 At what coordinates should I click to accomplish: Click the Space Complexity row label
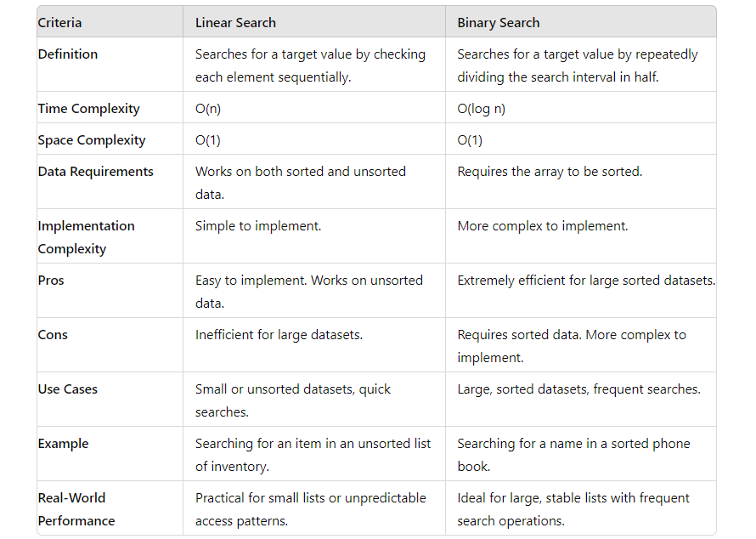[92, 140]
